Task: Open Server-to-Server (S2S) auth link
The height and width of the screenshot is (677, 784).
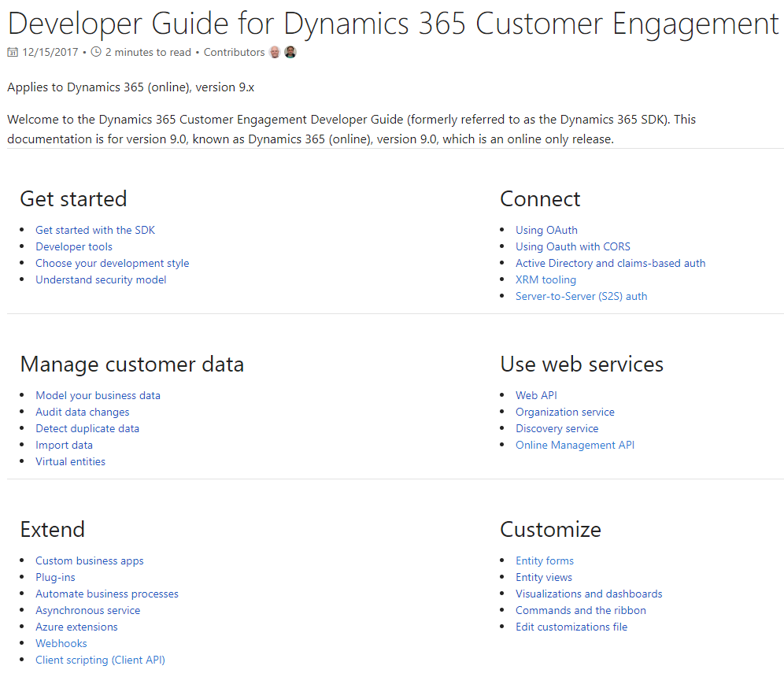Action: (582, 296)
